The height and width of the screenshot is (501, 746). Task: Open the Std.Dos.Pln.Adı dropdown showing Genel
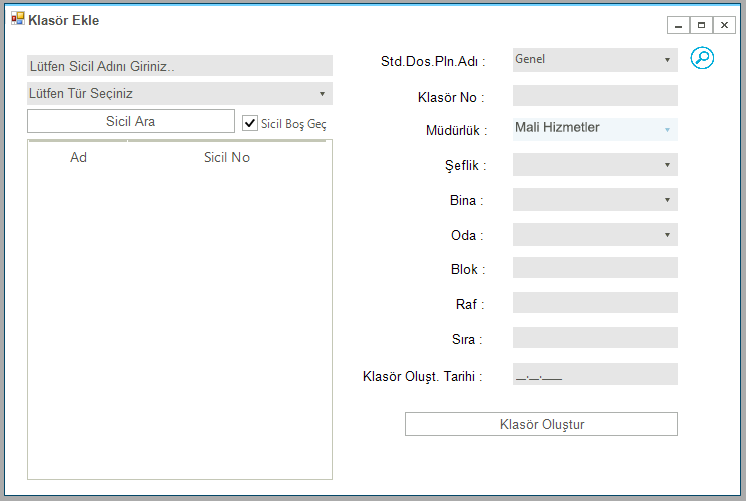(595, 60)
